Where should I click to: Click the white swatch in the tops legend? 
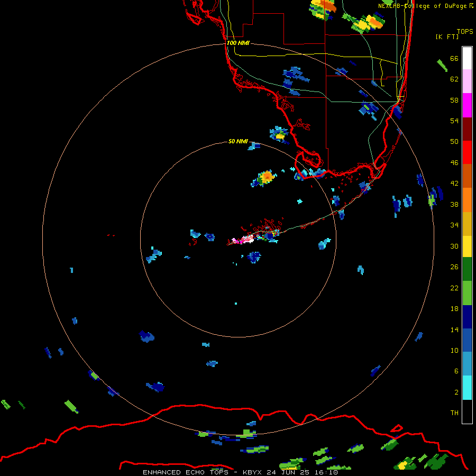467,58
